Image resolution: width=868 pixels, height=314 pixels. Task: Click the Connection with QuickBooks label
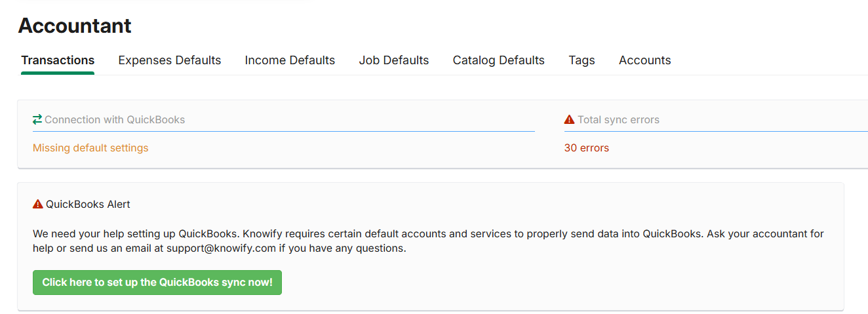click(115, 120)
